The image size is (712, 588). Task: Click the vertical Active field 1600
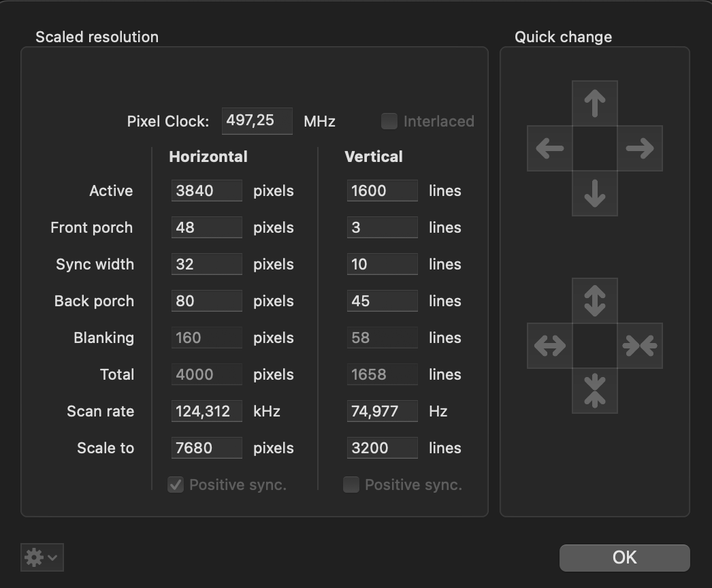coord(383,191)
